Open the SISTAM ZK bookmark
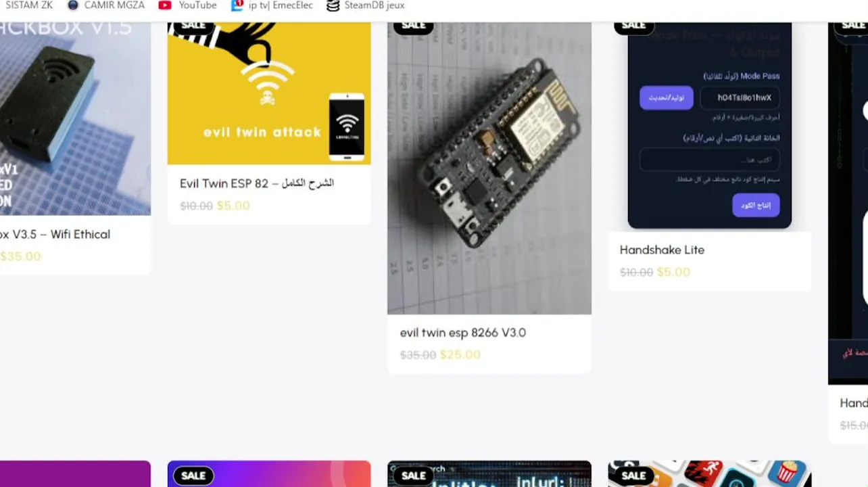The width and height of the screenshot is (868, 487). [28, 5]
